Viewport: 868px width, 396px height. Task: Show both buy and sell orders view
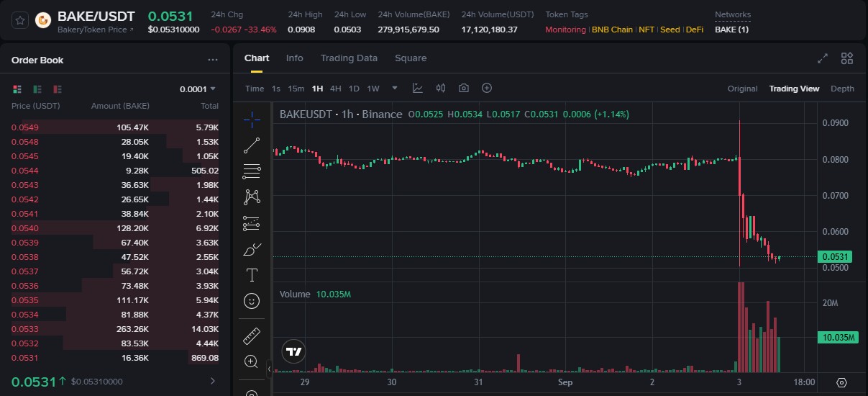pos(17,89)
